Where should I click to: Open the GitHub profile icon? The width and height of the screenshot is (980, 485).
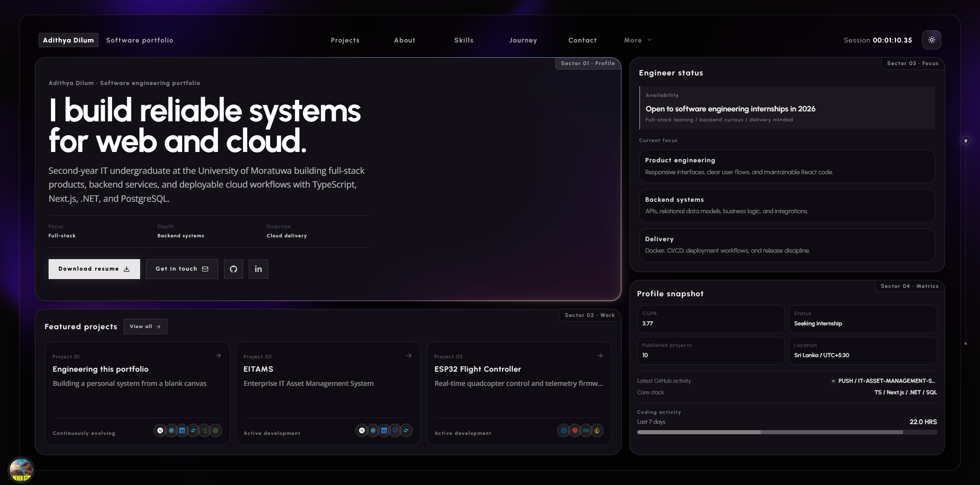234,269
